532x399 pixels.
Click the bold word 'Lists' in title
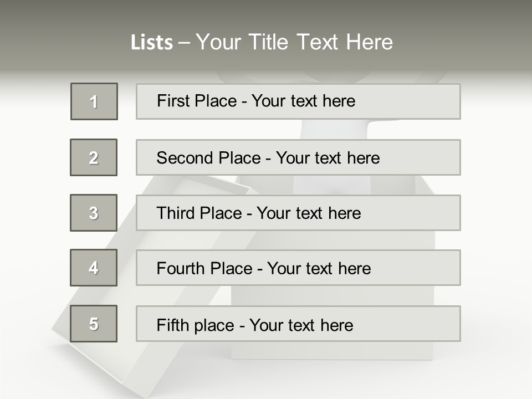pyautogui.click(x=151, y=43)
